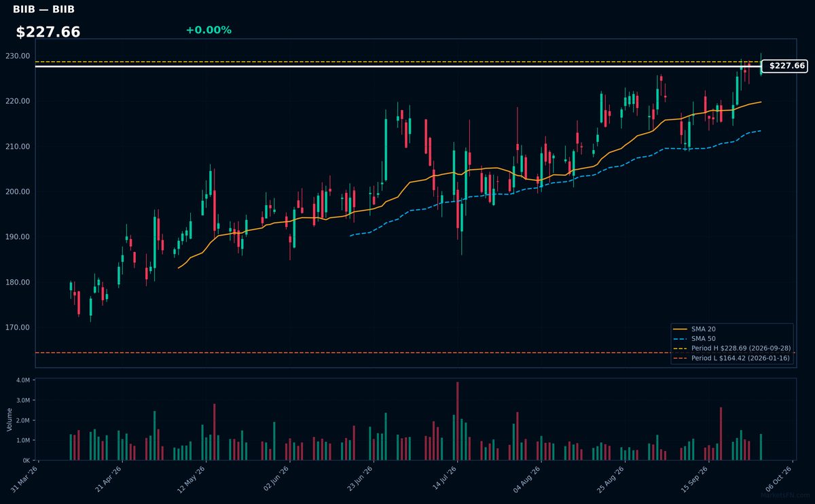Select the large $227.66 price heading
This screenshot has height=504, width=815.
[48, 32]
